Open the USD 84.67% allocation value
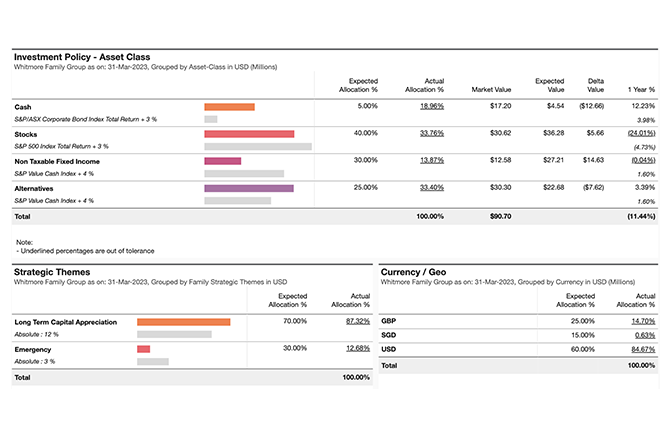 (643, 350)
